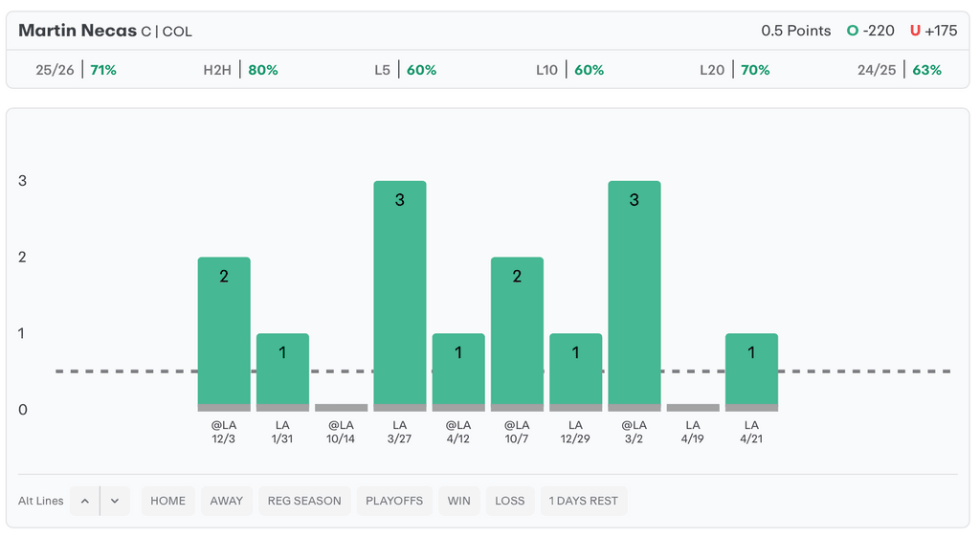Viewport: 980px width, 539px height.
Task: View the 24/25 season stat tab
Action: point(900,70)
